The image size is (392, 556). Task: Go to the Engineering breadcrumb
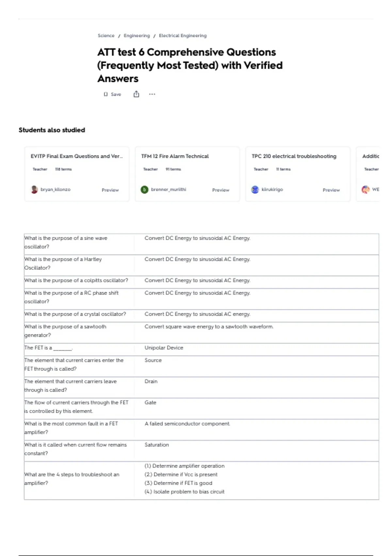(137, 35)
